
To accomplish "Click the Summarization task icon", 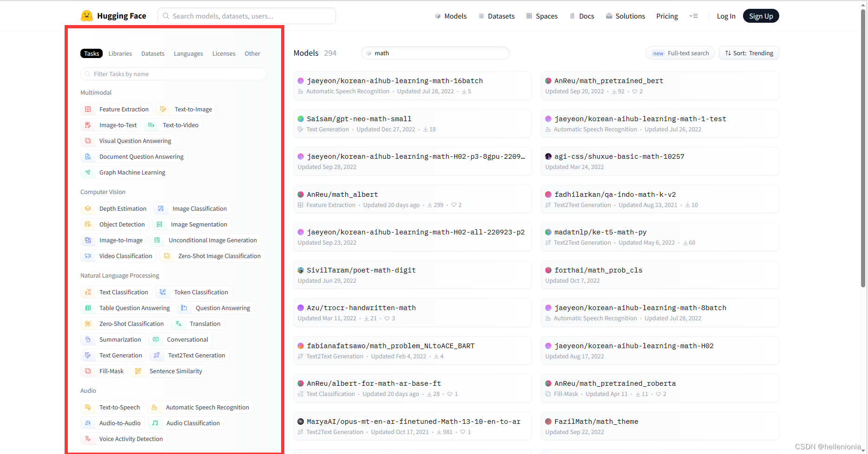I will pyautogui.click(x=88, y=340).
